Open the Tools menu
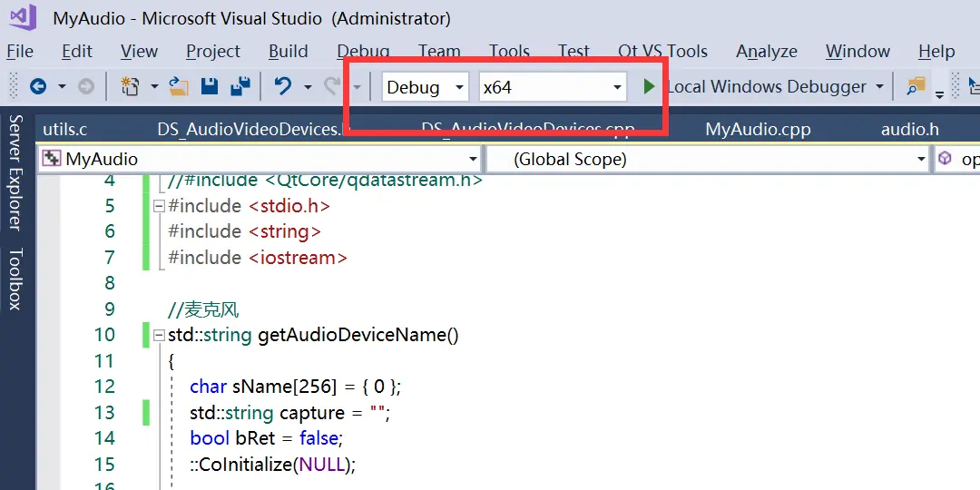 [509, 51]
